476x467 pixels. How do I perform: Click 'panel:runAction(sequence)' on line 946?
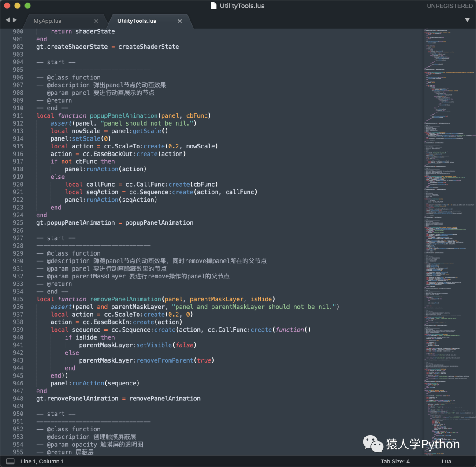(x=95, y=384)
